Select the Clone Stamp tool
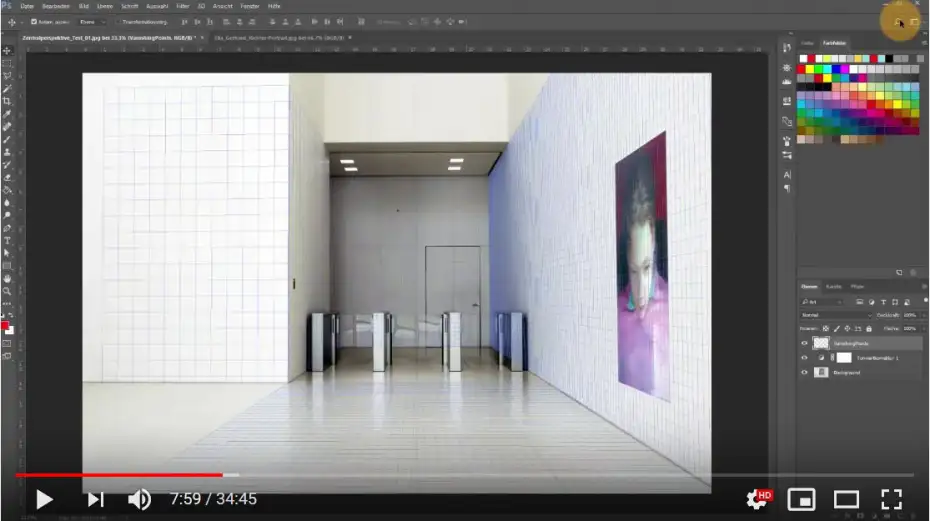 coord(7,152)
